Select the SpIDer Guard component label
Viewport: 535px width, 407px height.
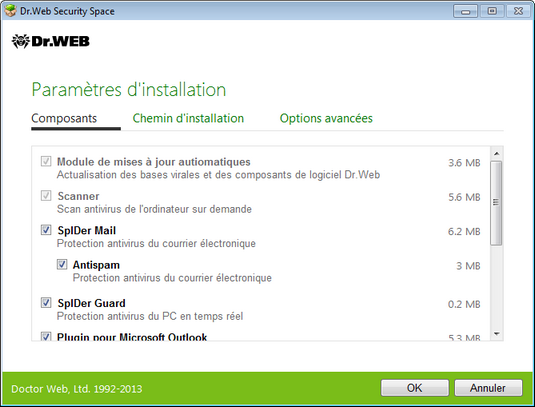pos(91,303)
